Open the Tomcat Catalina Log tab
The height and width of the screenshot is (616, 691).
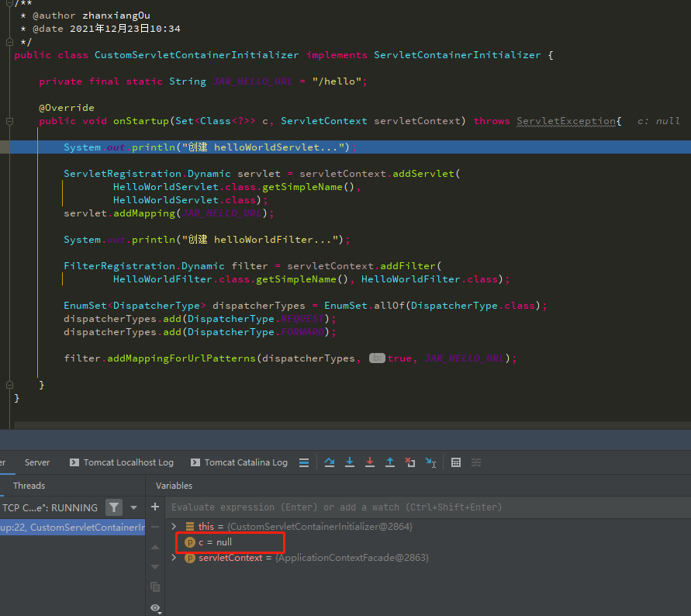pyautogui.click(x=240, y=462)
